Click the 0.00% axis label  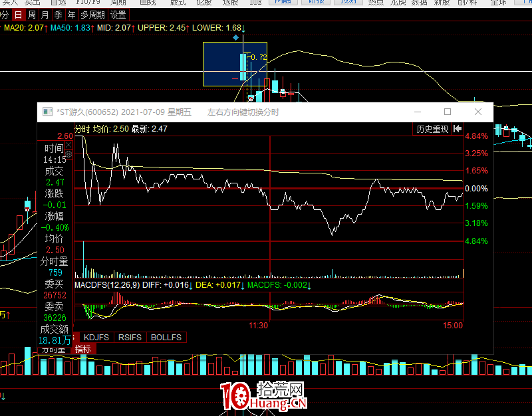(x=476, y=189)
